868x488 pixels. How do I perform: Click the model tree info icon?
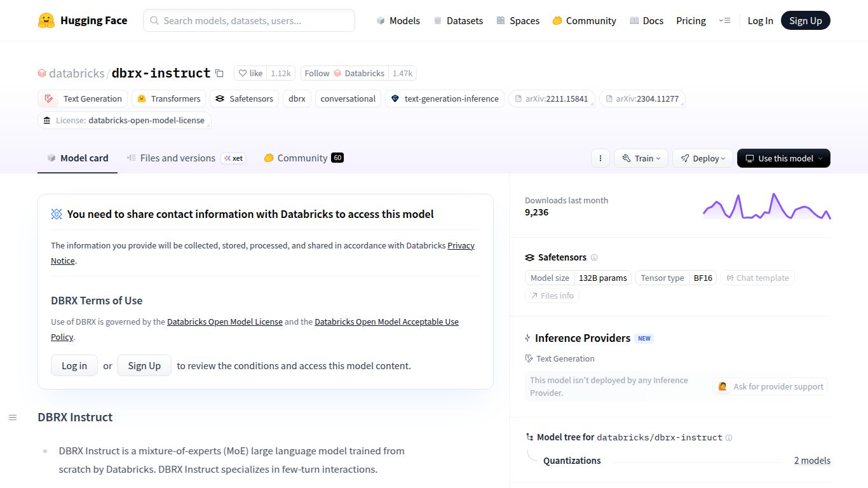729,438
